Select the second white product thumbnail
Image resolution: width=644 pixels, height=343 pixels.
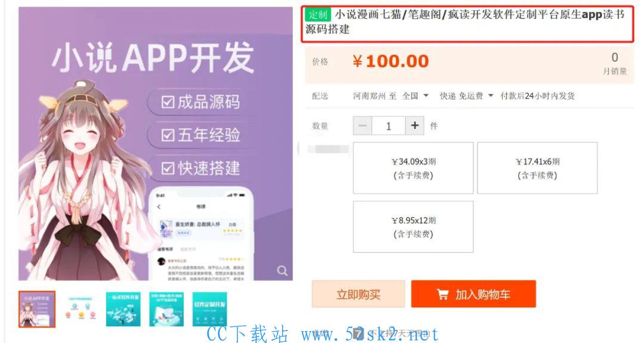coord(80,309)
